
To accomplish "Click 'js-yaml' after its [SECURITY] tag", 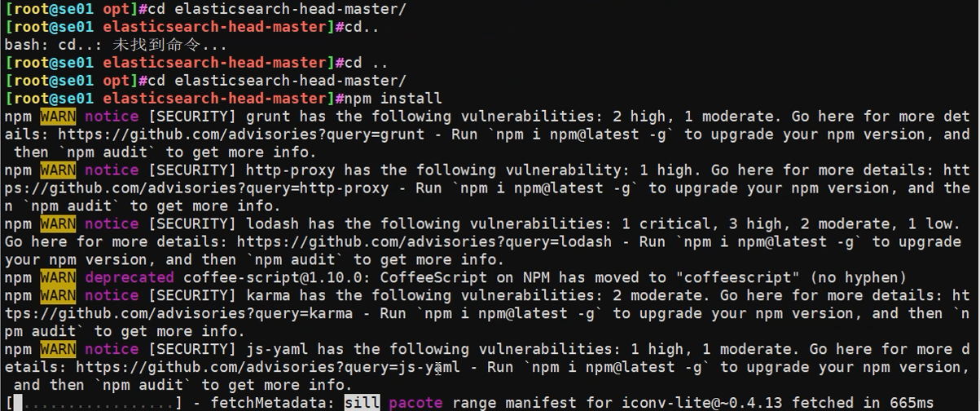I will pos(276,350).
